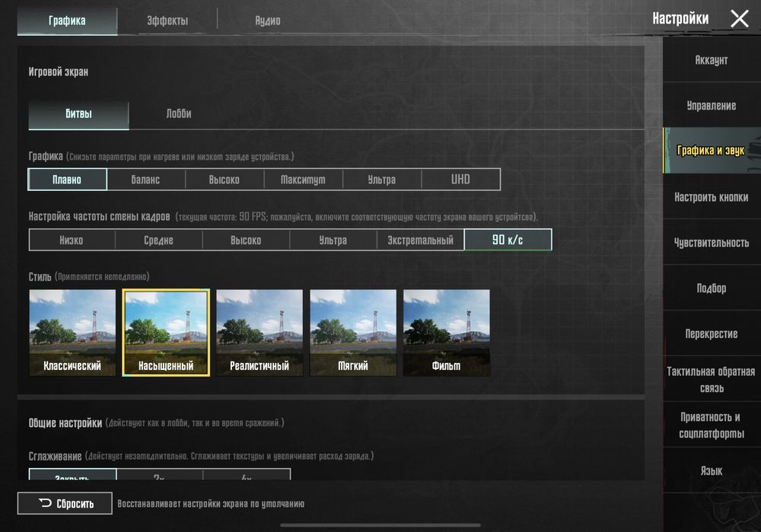Close the settings with the X icon
Viewport: 761px width, 532px height.
click(x=739, y=19)
